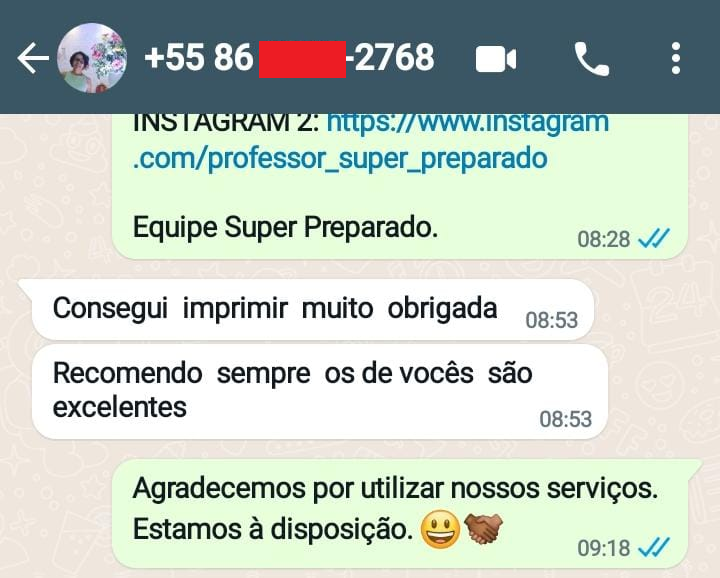
Task: Tap the 08:53 timestamp of 'Consegui imprimir'
Action: click(551, 320)
